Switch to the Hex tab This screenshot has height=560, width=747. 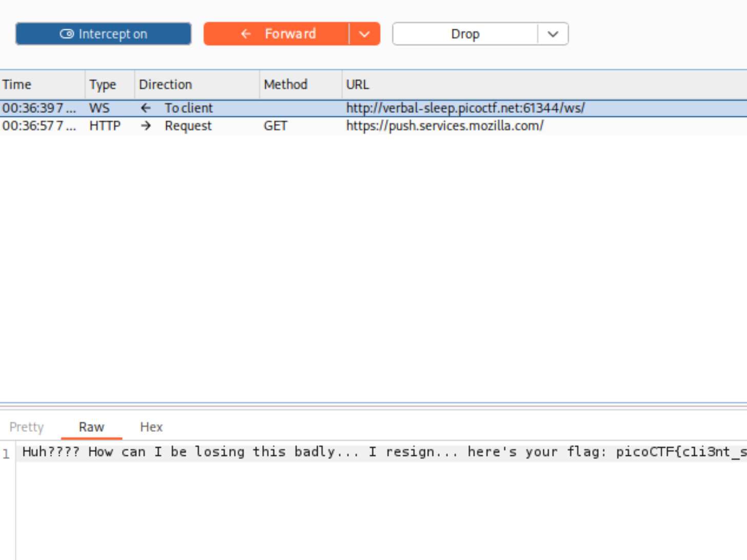151,427
